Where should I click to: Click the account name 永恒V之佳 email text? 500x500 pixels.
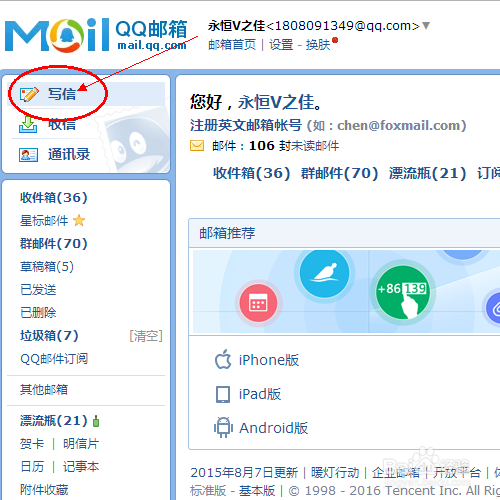click(313, 26)
